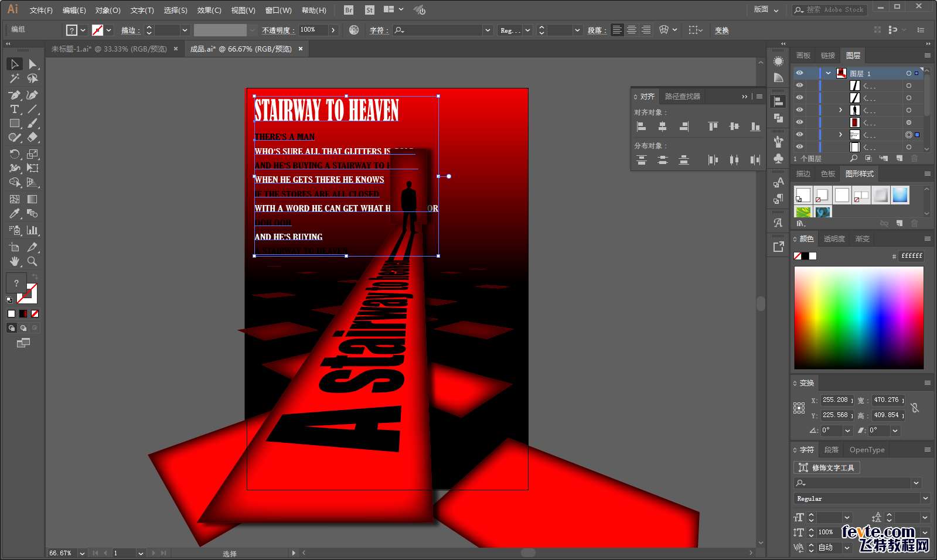Select the Scale tool
This screenshot has width=937, height=560.
[x=33, y=154]
